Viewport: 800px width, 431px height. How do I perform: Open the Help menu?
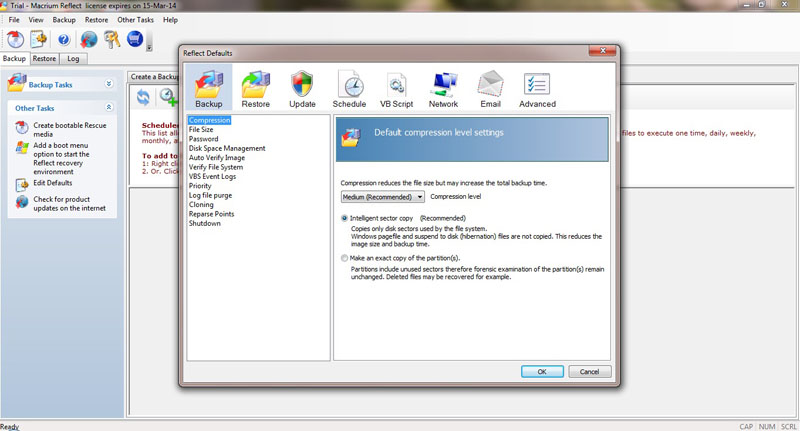click(x=170, y=20)
